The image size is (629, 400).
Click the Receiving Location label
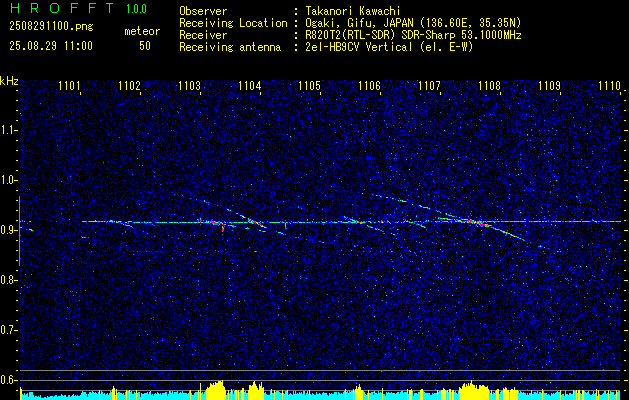(233, 23)
